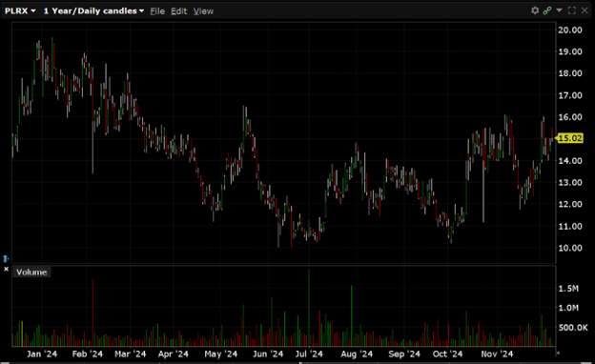
Task: Open the File menu
Action: (x=157, y=11)
